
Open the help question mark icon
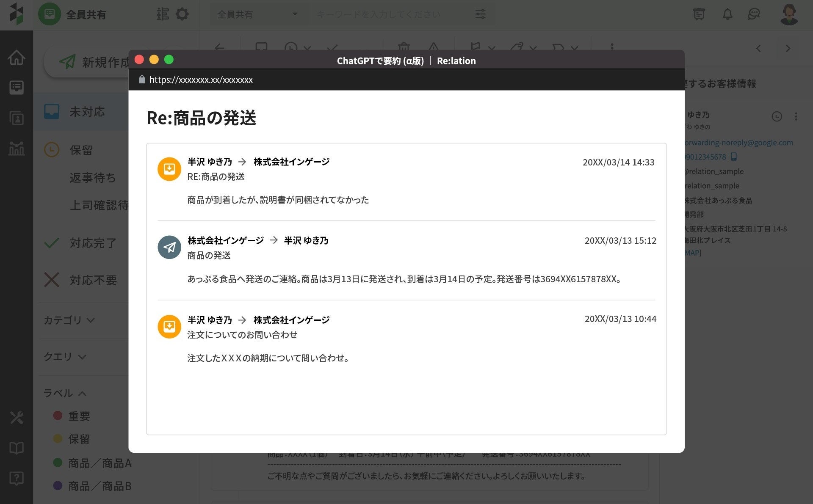coord(16,479)
